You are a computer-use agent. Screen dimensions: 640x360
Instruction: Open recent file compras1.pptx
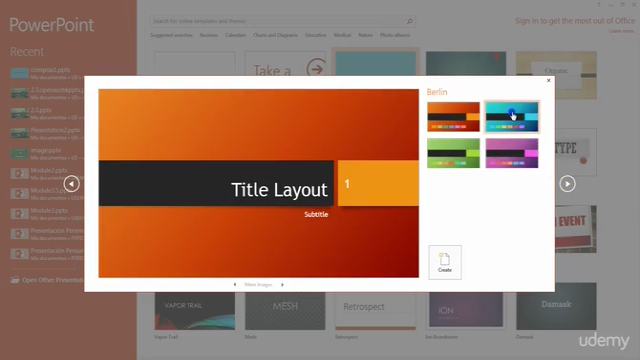tap(47, 73)
